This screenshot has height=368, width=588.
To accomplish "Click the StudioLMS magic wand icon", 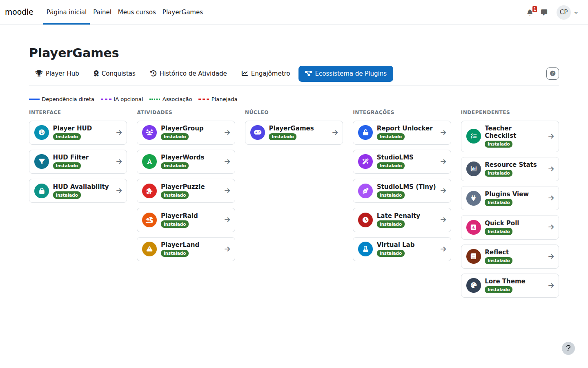I will (x=365, y=162).
